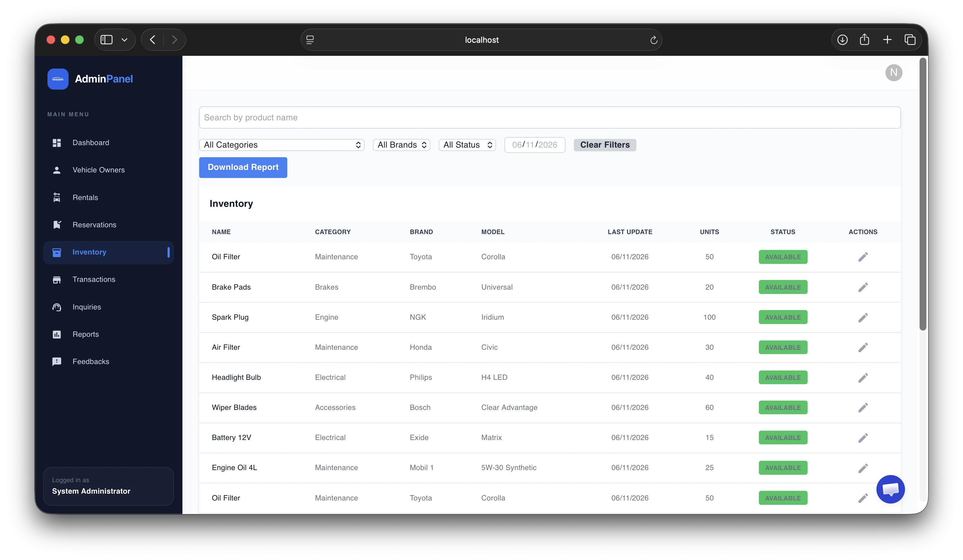Focus the search by product name field
This screenshot has width=963, height=560.
click(x=549, y=118)
